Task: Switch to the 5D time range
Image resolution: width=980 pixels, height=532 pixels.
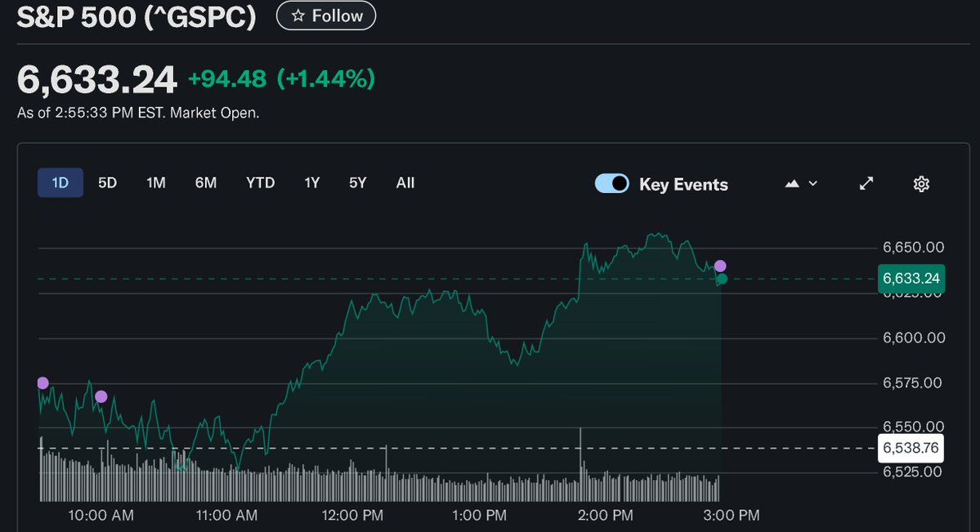Action: (107, 182)
